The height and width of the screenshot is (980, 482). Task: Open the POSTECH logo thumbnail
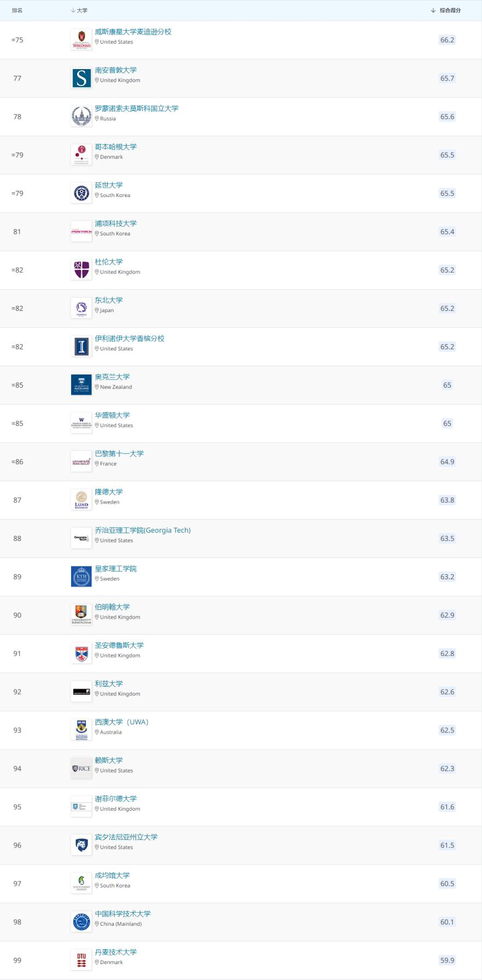pyautogui.click(x=82, y=232)
